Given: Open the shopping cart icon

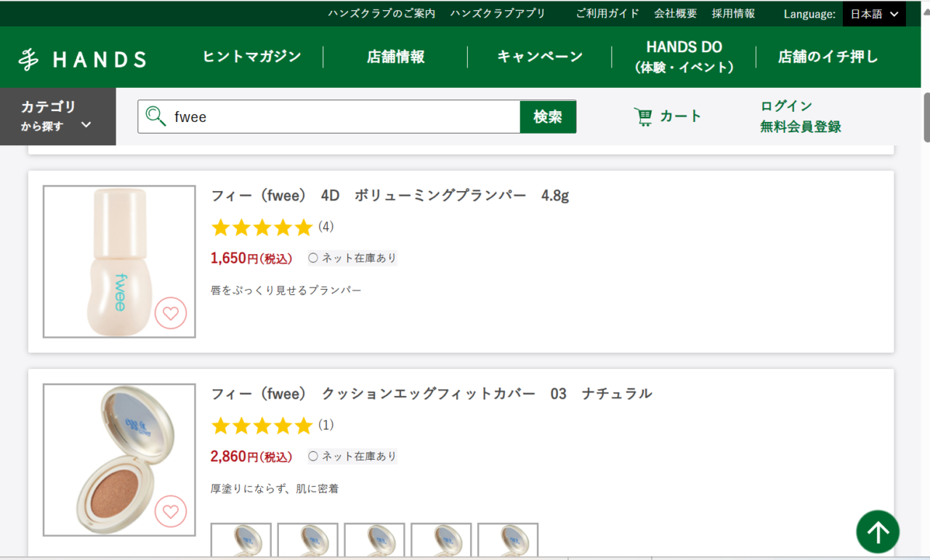Looking at the screenshot, I should [643, 116].
